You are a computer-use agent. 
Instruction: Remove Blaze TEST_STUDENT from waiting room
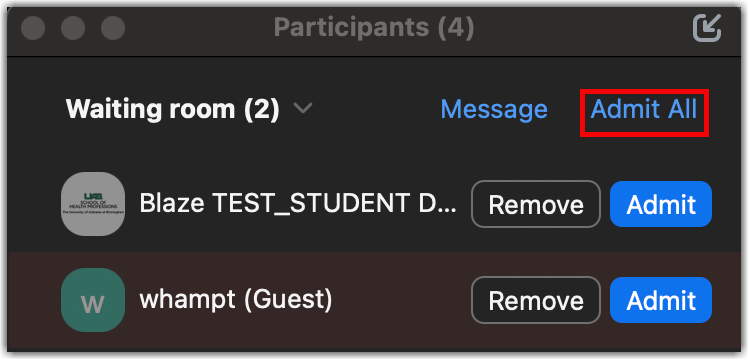pyautogui.click(x=535, y=204)
